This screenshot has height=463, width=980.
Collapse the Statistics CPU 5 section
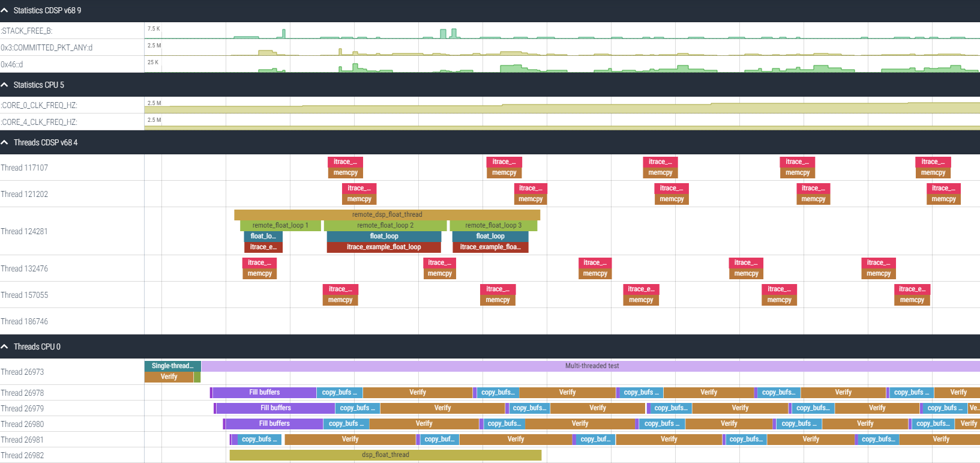point(5,85)
